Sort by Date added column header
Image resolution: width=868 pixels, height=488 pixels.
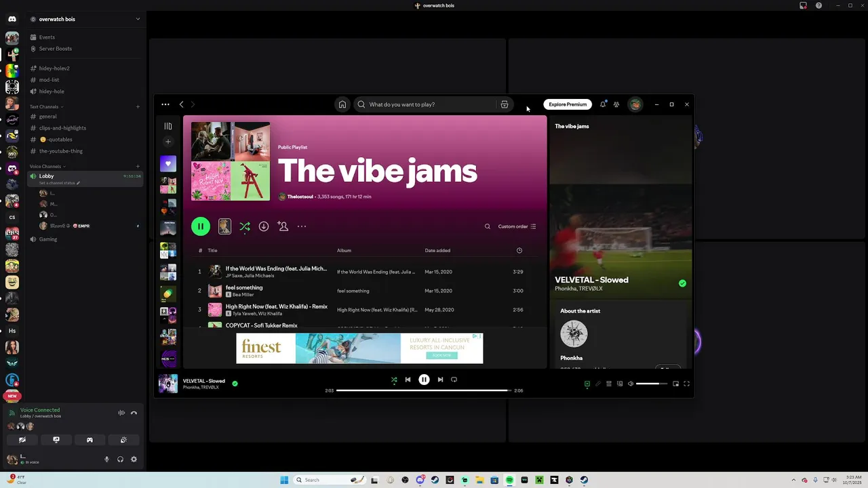click(x=437, y=251)
